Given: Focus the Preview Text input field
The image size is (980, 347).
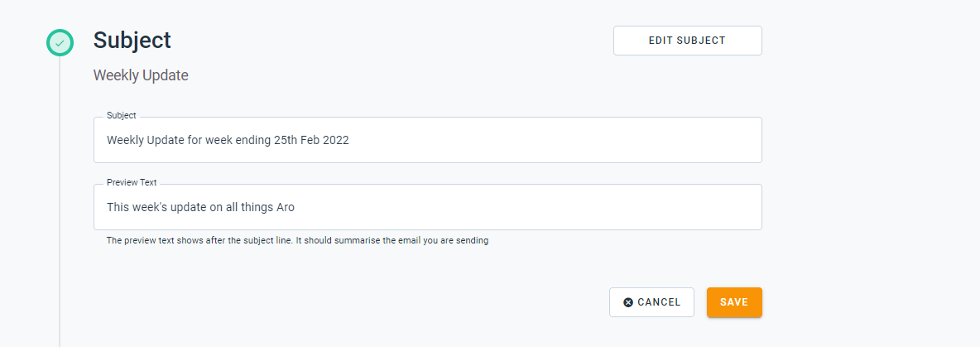Looking at the screenshot, I should point(427,207).
